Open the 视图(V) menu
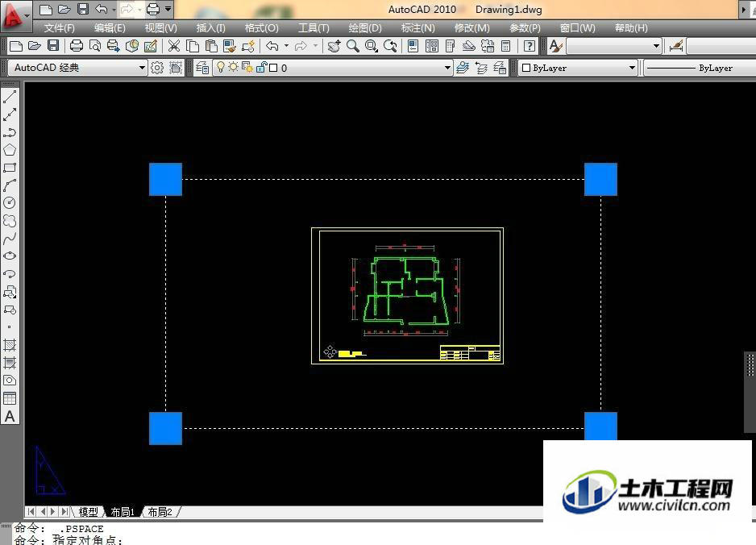This screenshot has width=756, height=545. tap(160, 28)
